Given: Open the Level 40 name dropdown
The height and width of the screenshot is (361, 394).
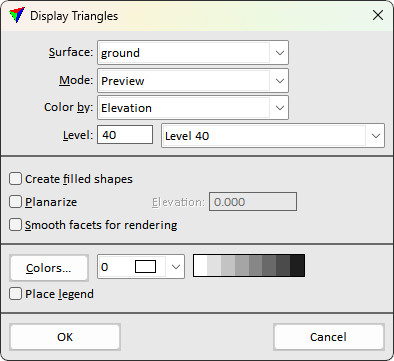Looking at the screenshot, I should tap(273, 136).
